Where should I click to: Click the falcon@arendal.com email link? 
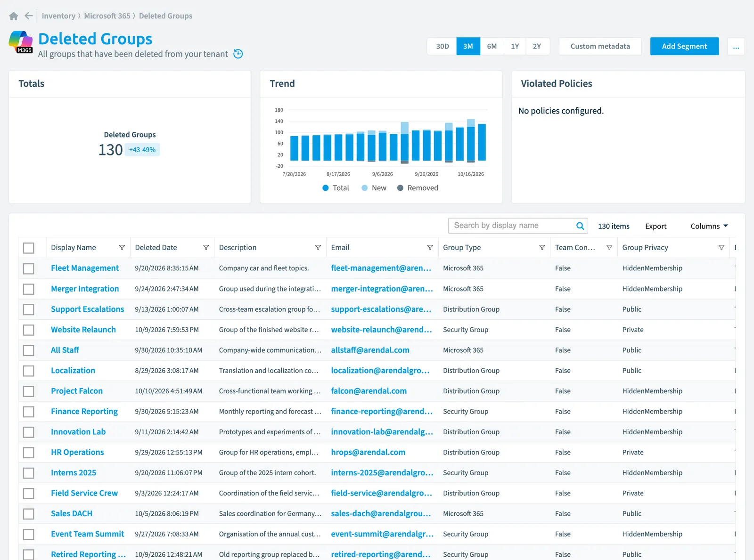click(369, 391)
